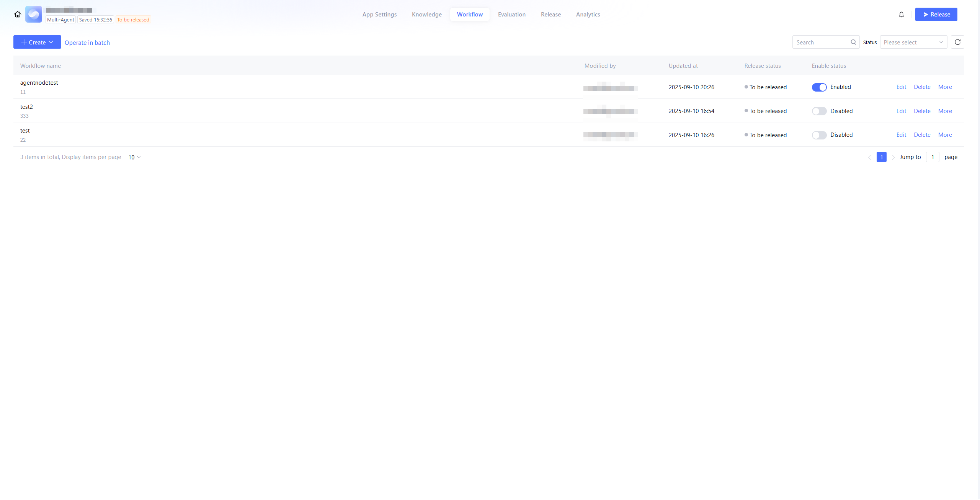Click the home icon
This screenshot has width=980, height=500.
pos(18,14)
